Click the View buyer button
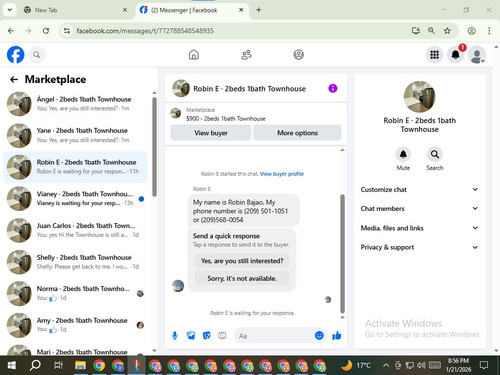The image size is (500, 375). point(211,133)
